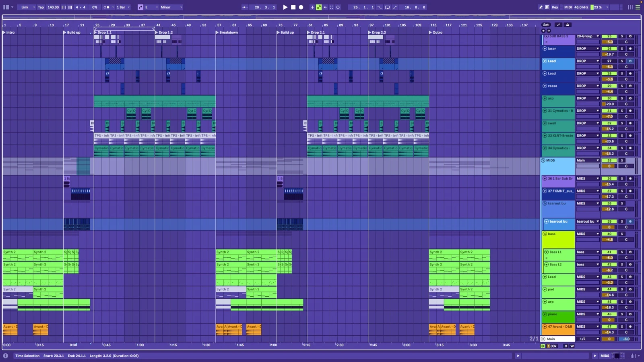Open the scale name Minor dropdown
This screenshot has width=644, height=362.
click(x=171, y=7)
